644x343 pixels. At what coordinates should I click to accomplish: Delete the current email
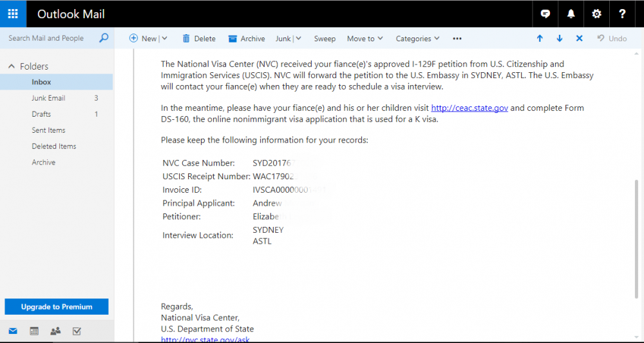coord(199,39)
